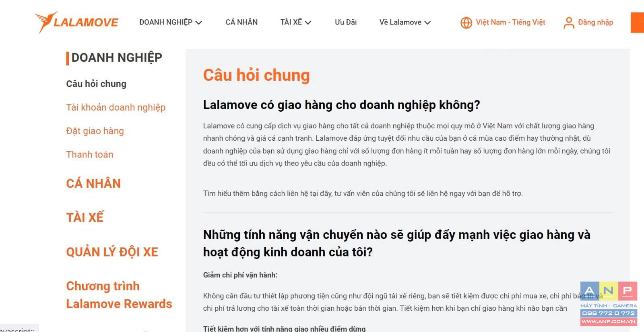Click the orange button at top right edge

pyautogui.click(x=638, y=23)
